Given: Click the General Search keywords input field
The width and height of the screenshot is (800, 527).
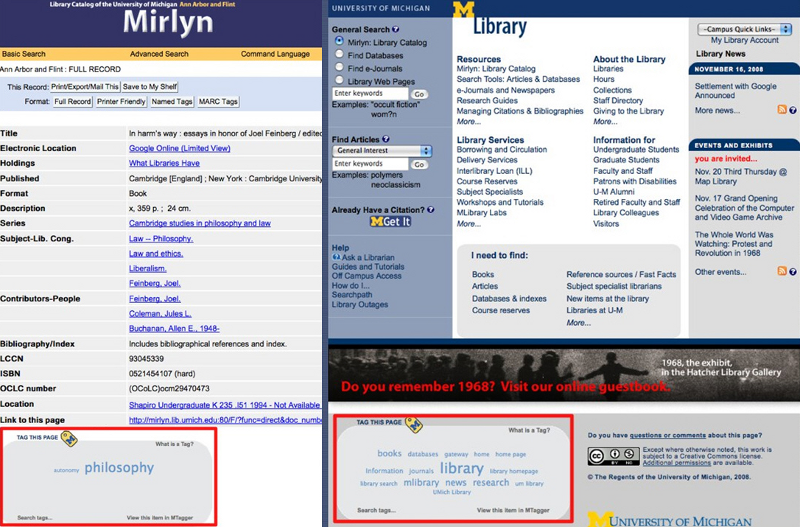Looking at the screenshot, I should pyautogui.click(x=369, y=93).
